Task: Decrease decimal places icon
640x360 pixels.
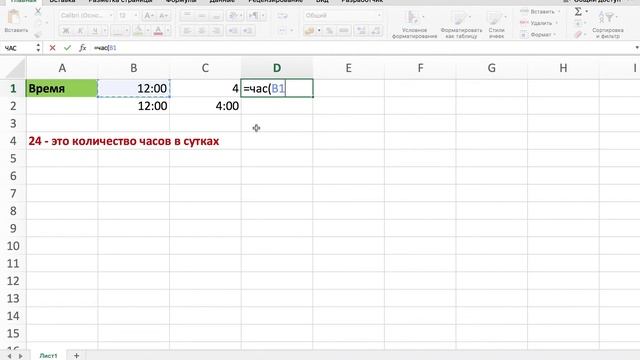Action: coord(376,31)
